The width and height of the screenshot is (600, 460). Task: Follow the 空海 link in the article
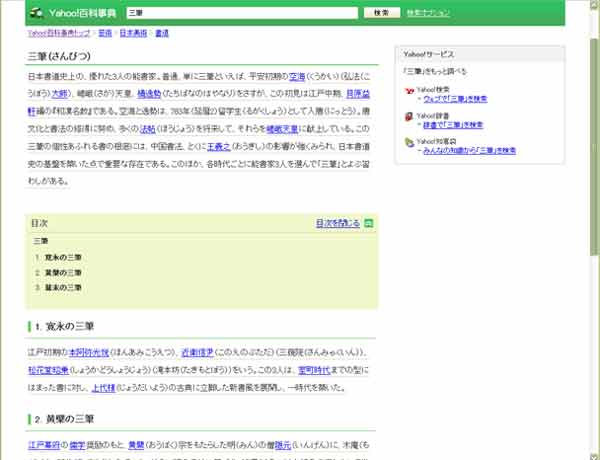click(296, 76)
